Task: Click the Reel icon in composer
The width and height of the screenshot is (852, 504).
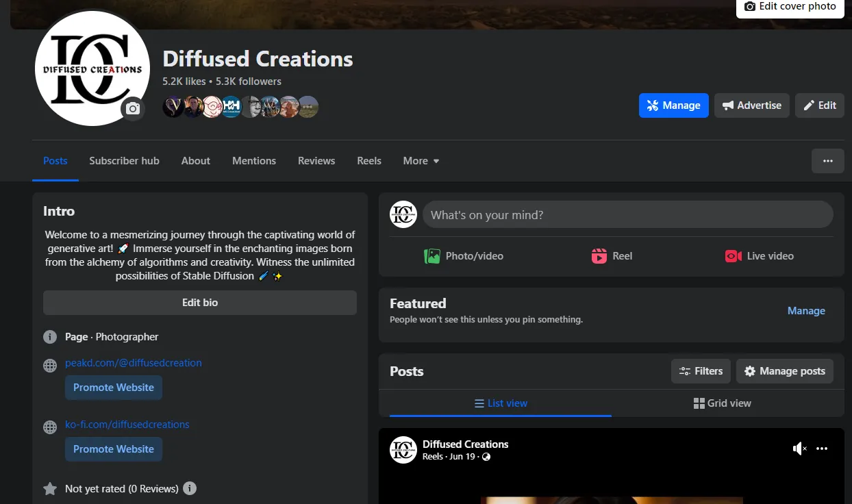Action: 599,256
